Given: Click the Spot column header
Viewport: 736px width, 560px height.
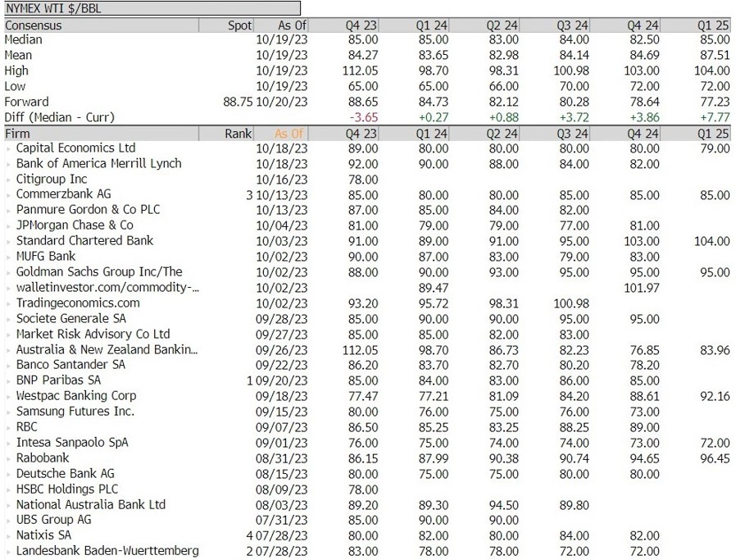Looking at the screenshot, I should 240,25.
